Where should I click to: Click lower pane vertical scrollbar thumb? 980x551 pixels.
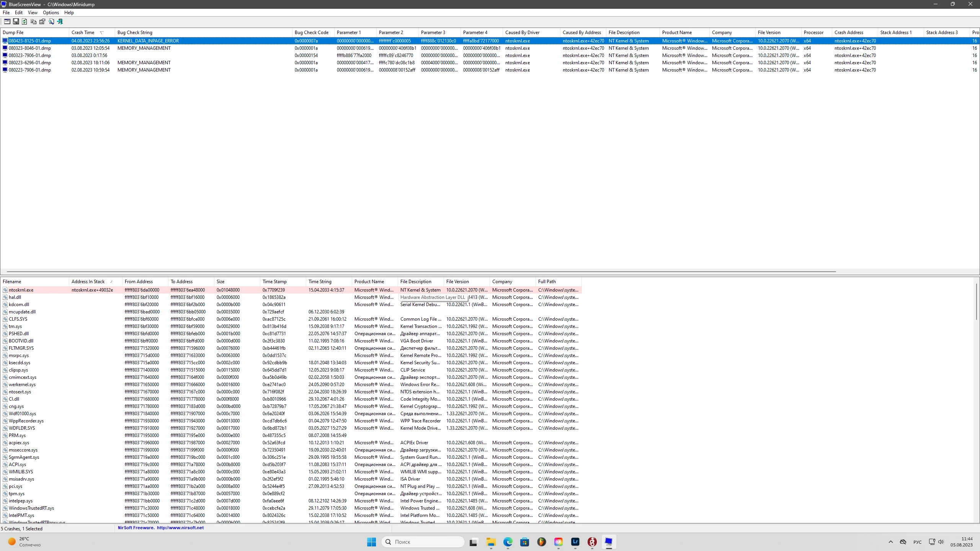click(x=976, y=302)
